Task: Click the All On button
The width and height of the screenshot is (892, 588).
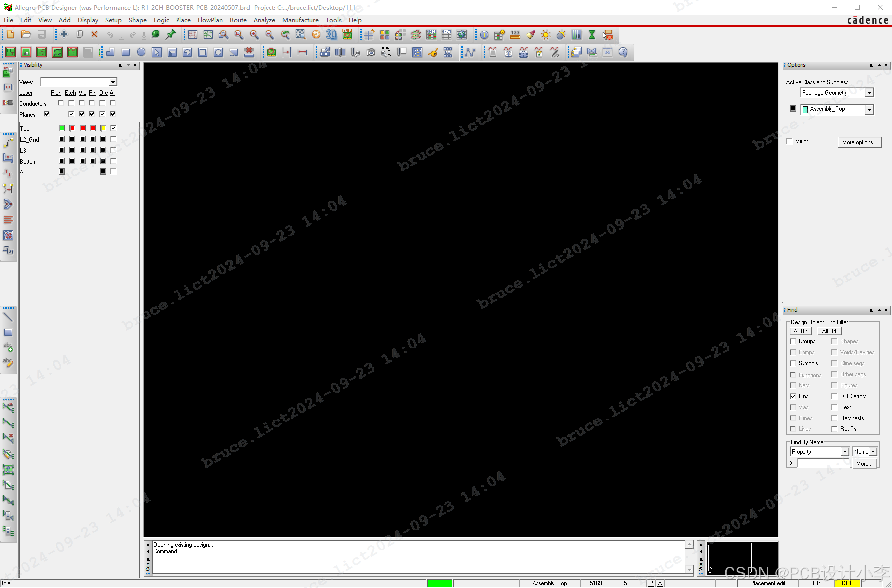Action: tap(801, 331)
